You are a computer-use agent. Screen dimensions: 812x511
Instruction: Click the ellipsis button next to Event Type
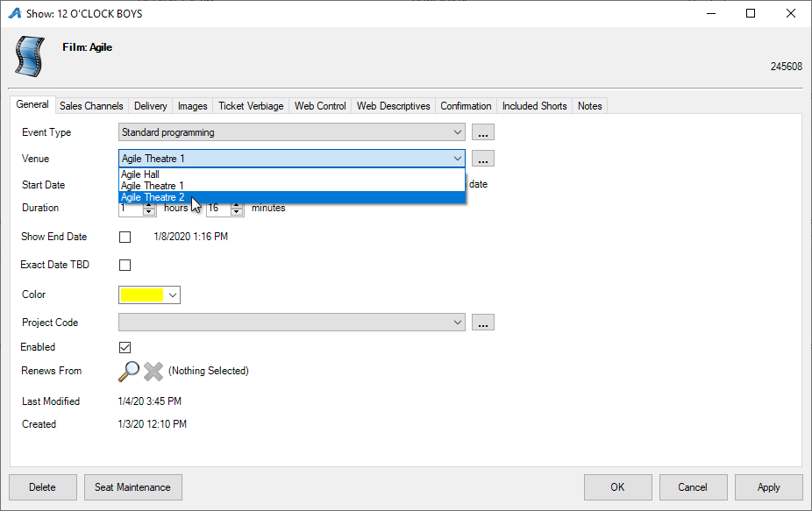click(x=482, y=132)
